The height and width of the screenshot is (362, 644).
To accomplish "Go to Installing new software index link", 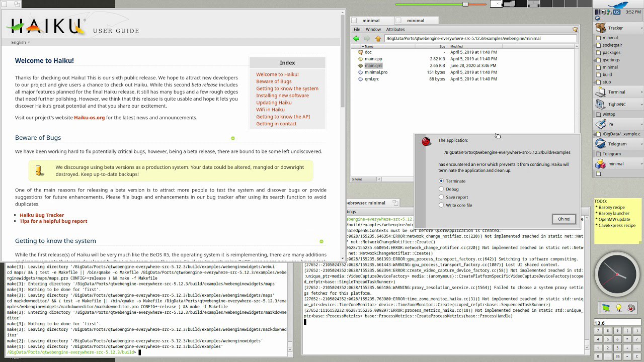I will tap(282, 96).
